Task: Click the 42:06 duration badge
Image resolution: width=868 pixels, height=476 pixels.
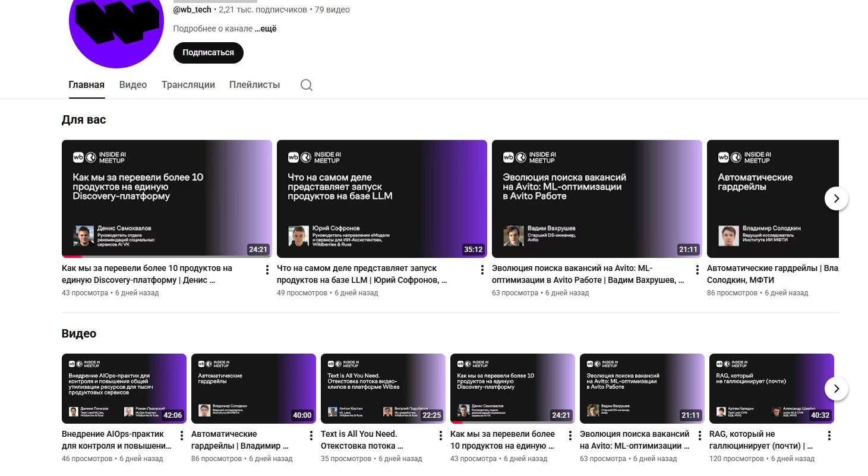Action: tap(173, 415)
